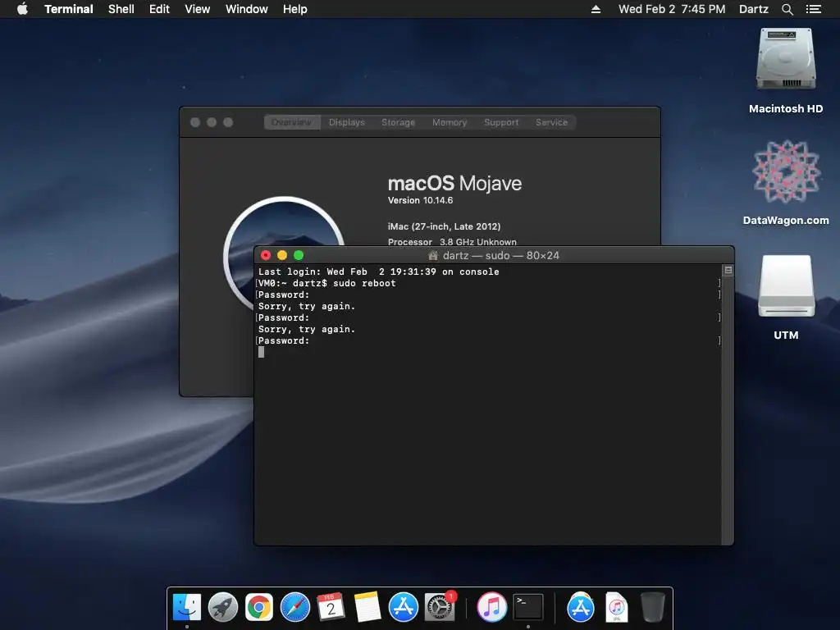Click the Mojave artwork in About window

284,225
